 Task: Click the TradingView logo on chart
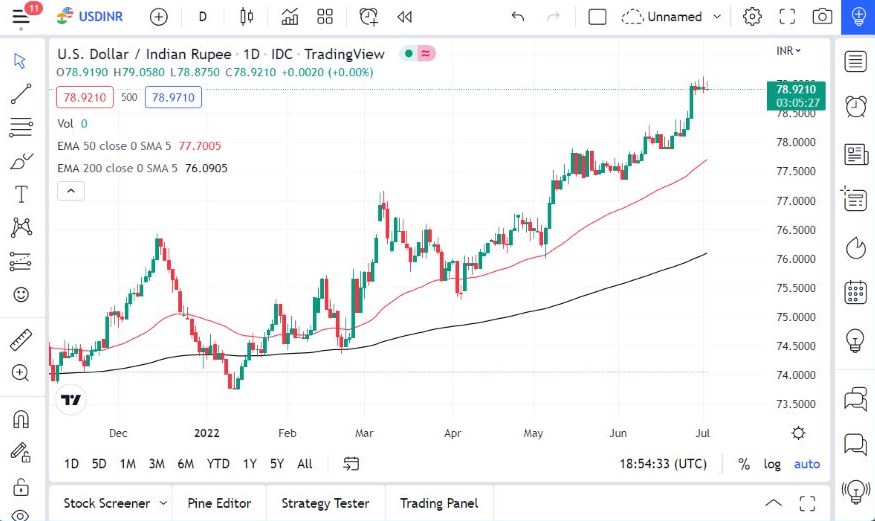71,399
